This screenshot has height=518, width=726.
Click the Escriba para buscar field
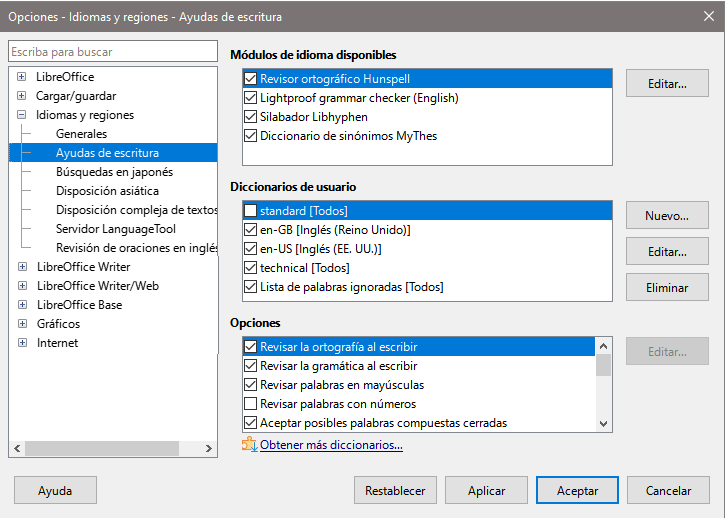click(113, 51)
